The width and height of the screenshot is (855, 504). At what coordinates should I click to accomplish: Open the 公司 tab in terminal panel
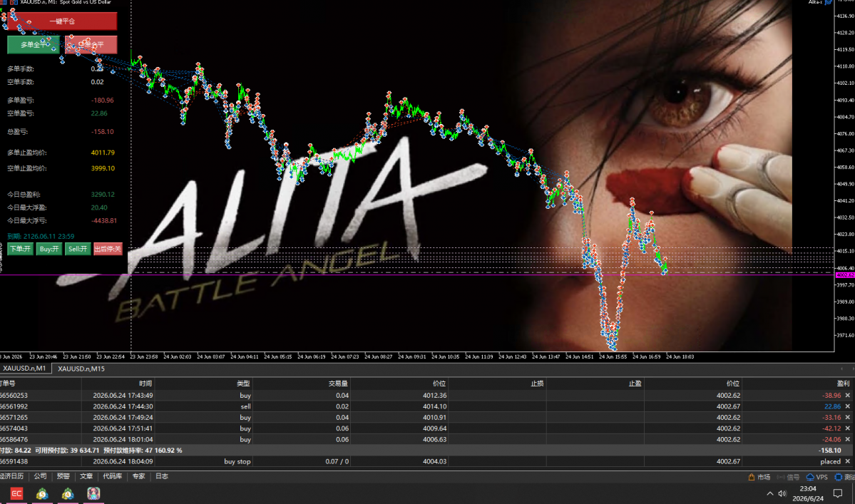pyautogui.click(x=41, y=476)
